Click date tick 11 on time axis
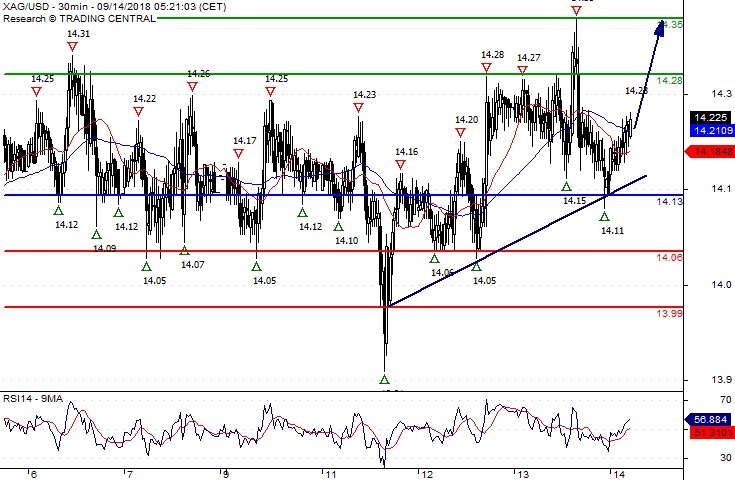Image resolution: width=735 pixels, height=480 pixels. click(331, 474)
